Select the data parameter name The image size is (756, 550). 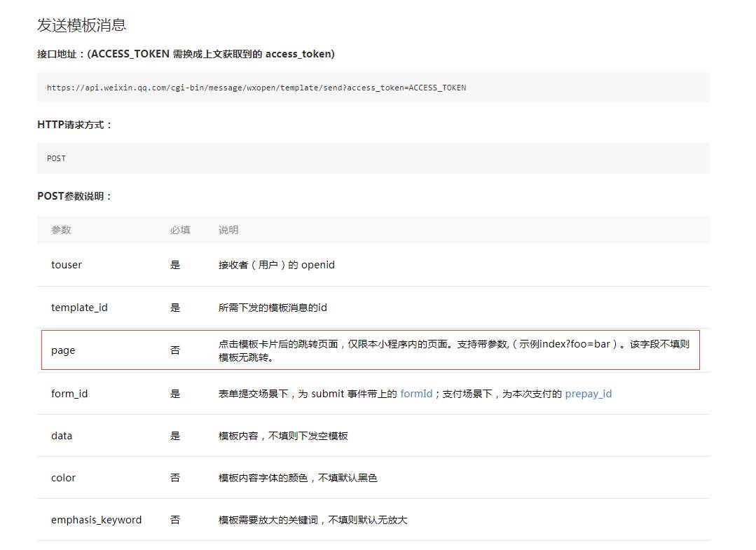62,436
